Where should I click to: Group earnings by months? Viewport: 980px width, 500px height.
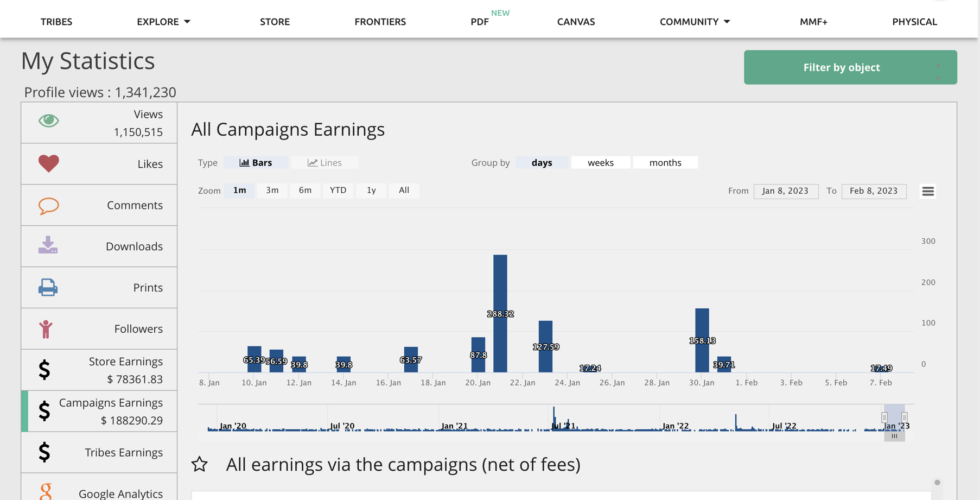point(665,163)
